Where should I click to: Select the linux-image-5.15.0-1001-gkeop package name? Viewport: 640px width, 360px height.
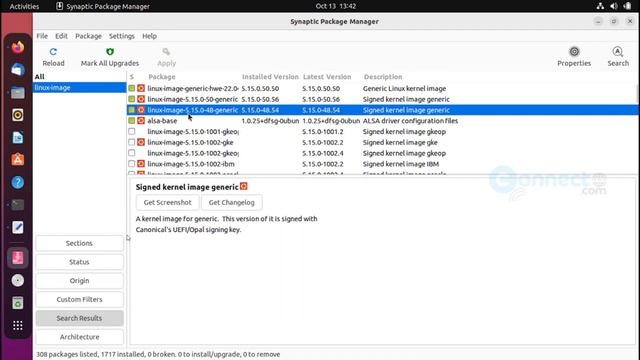[x=193, y=131]
